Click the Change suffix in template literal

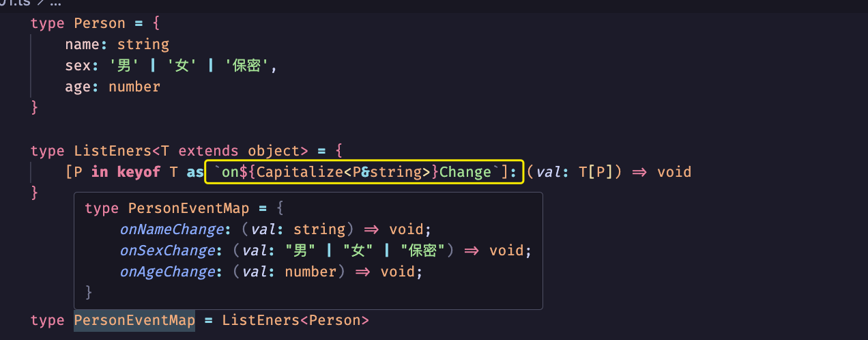(465, 172)
